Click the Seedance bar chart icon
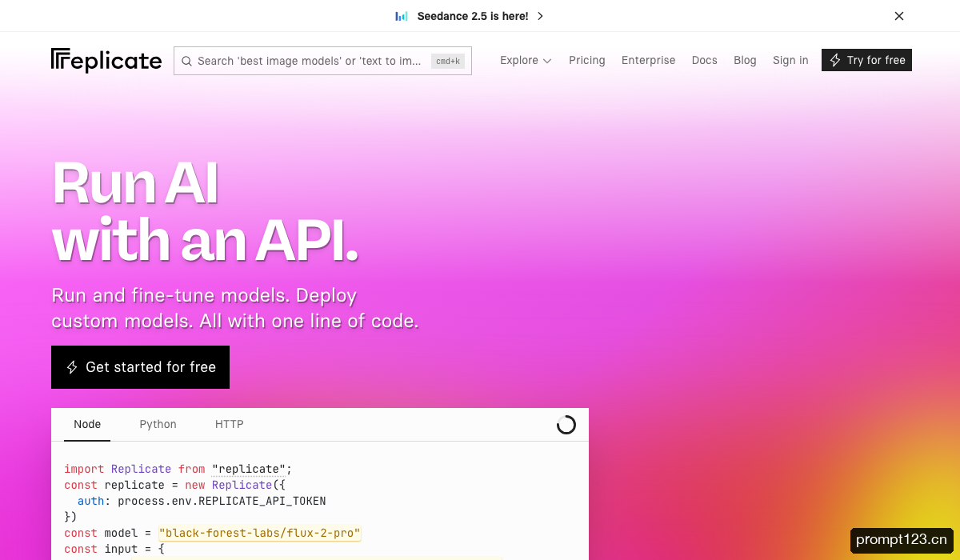 pos(402,16)
